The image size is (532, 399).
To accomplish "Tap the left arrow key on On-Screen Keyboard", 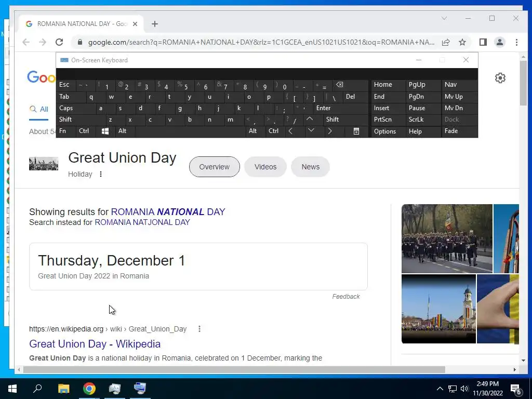I will (291, 131).
